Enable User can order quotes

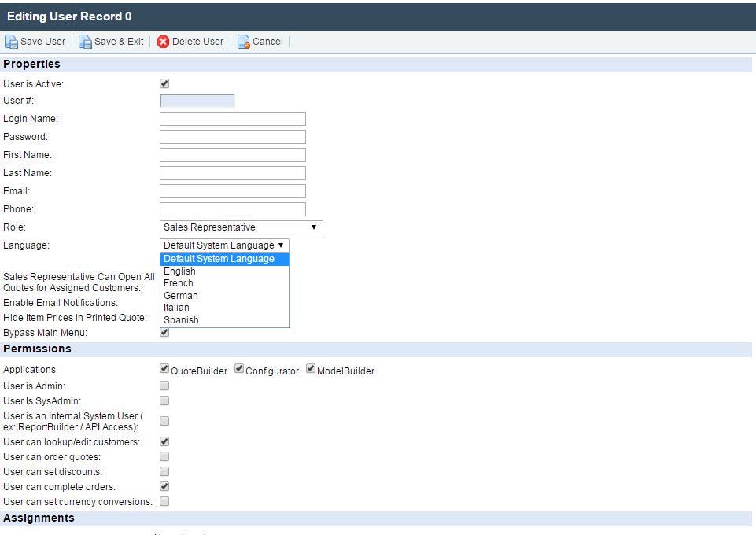[x=164, y=457]
